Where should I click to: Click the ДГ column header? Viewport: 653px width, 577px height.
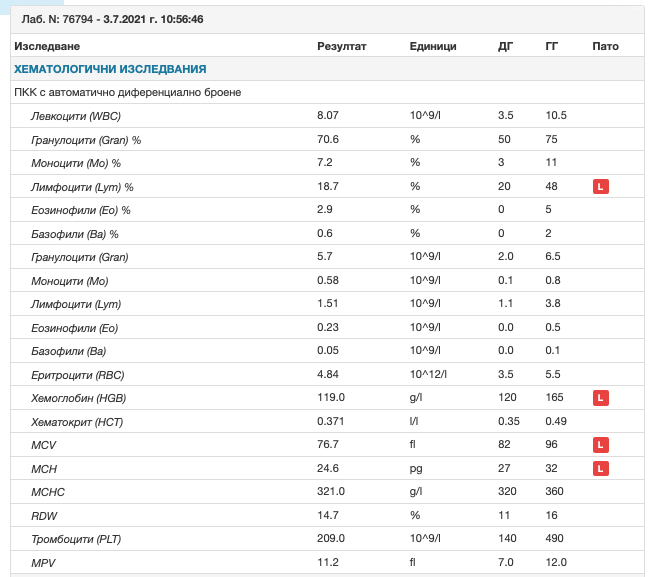(506, 46)
